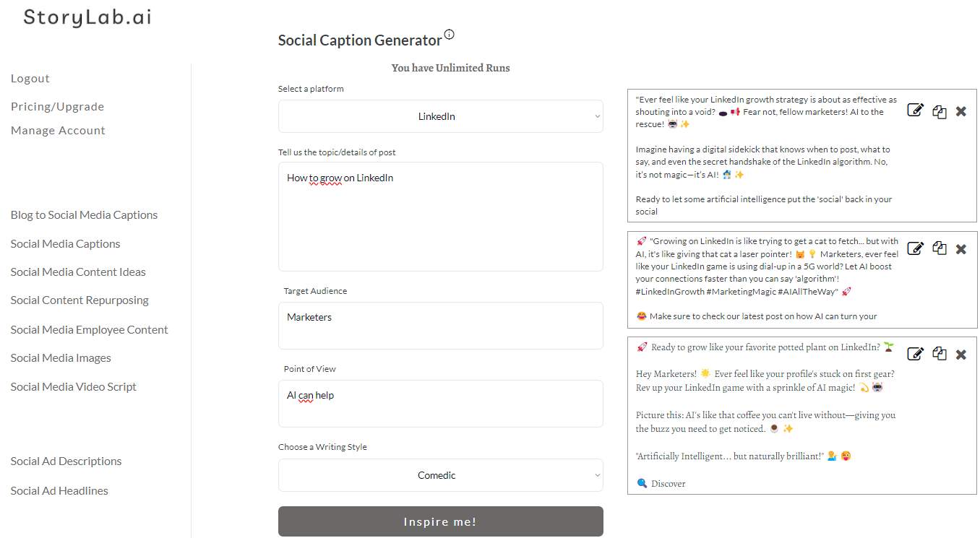Edit the first generated LinkedIn caption

tap(915, 111)
